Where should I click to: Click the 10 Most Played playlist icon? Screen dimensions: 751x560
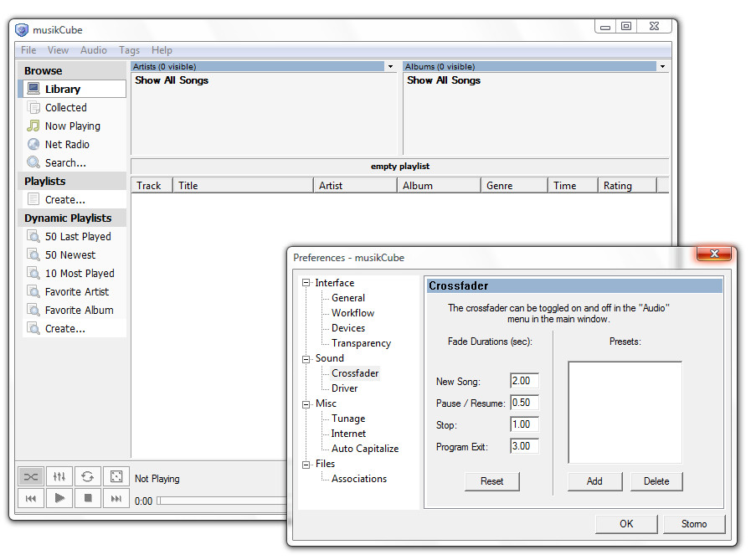pos(33,273)
